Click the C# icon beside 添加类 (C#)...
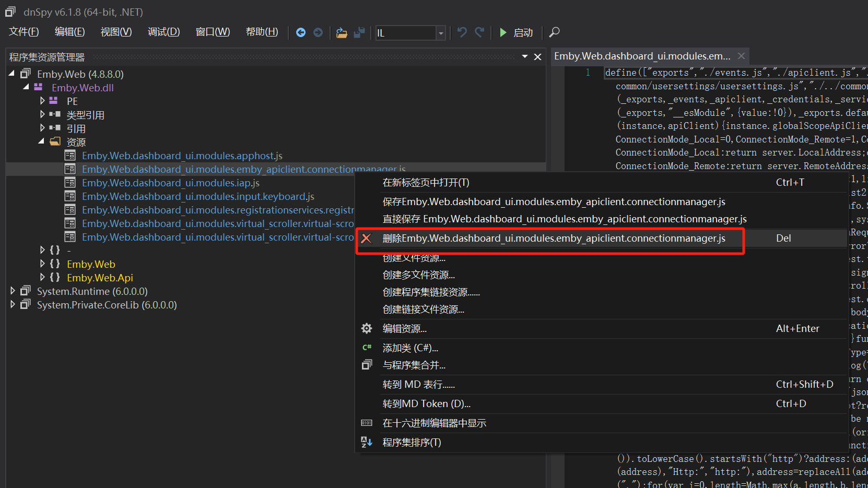868x488 pixels. pos(367,347)
